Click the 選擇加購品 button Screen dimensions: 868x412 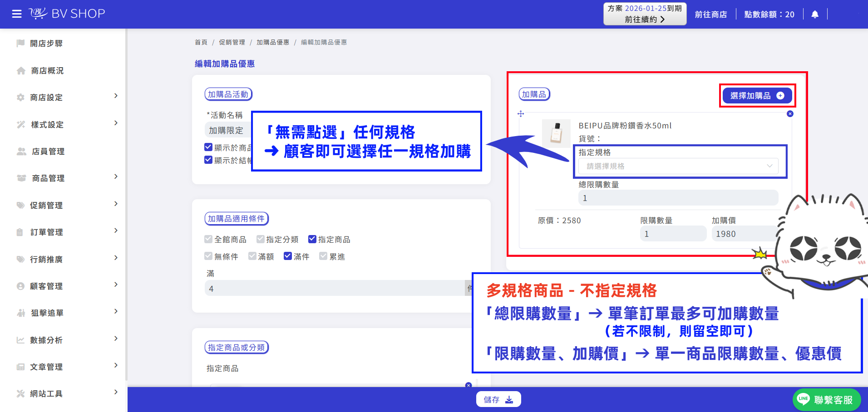coord(757,96)
